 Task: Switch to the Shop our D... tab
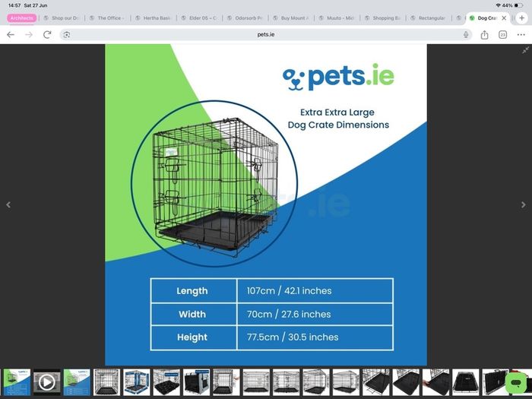pyautogui.click(x=62, y=18)
